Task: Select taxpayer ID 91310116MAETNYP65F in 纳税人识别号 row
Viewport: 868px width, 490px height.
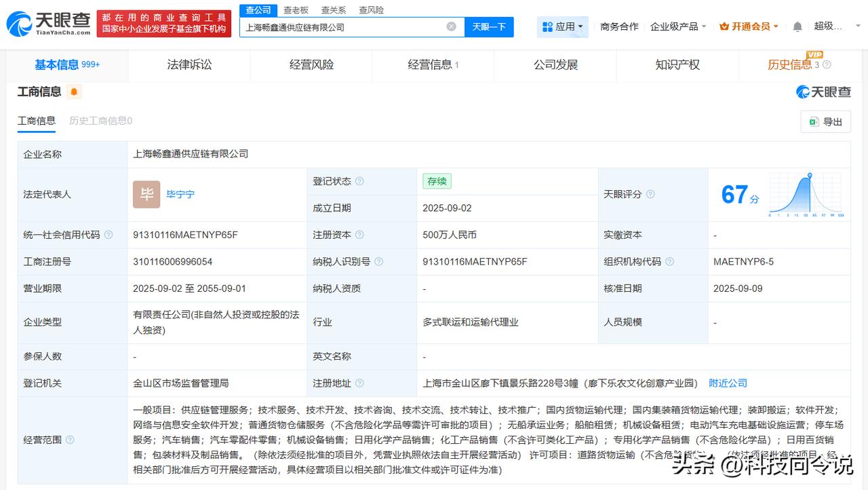Action: point(475,261)
